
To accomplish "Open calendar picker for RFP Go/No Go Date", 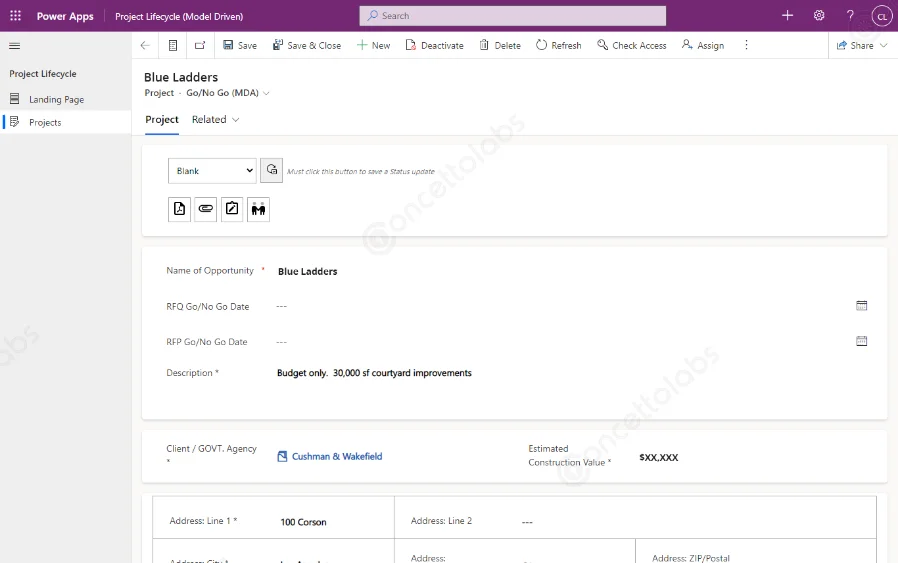I will tap(861, 341).
